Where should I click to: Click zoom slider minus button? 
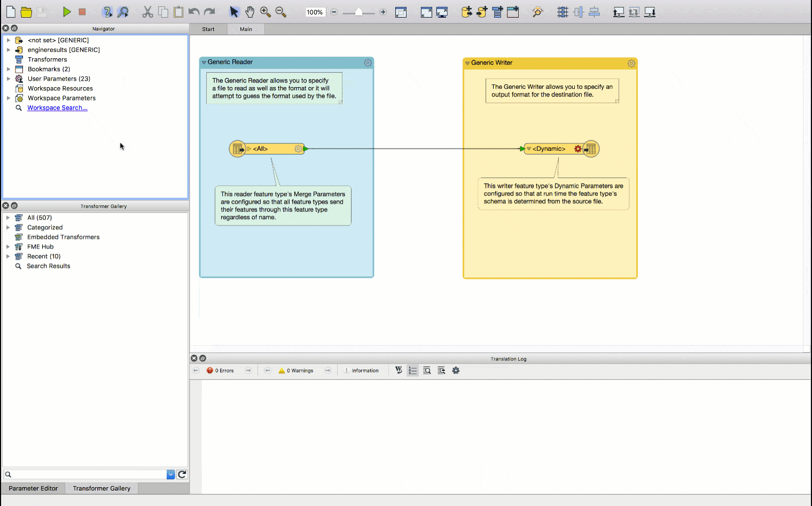pyautogui.click(x=334, y=12)
